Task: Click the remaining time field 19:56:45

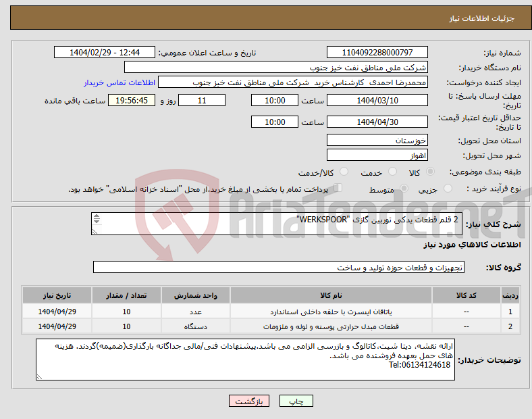Action: pos(132,101)
